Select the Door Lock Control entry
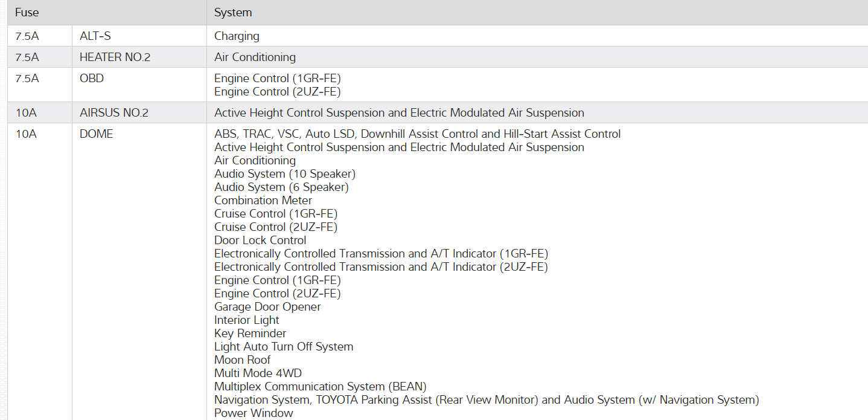Viewport: 868px width, 420px height. click(x=260, y=241)
